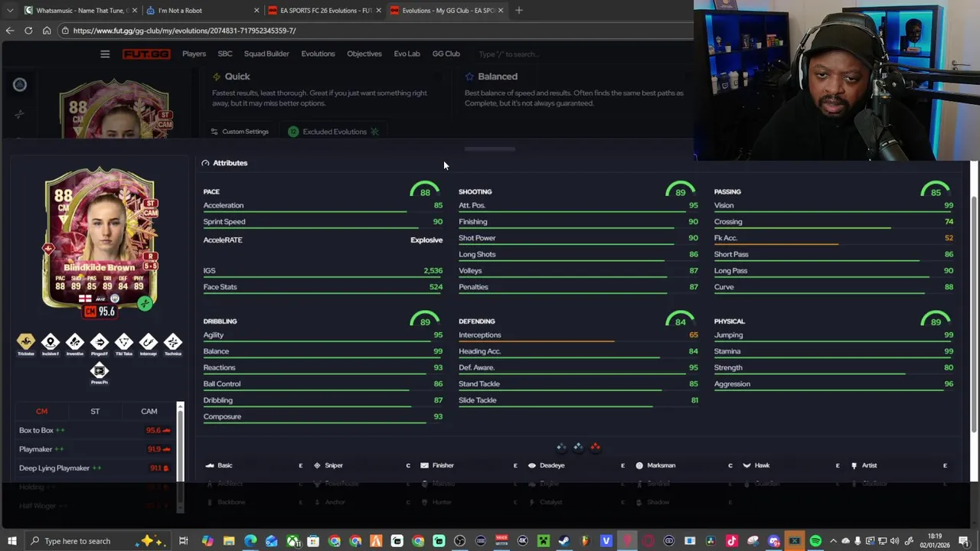Screen dimensions: 980x551
Task: Click the FUT.GG logo
Action: click(146, 54)
